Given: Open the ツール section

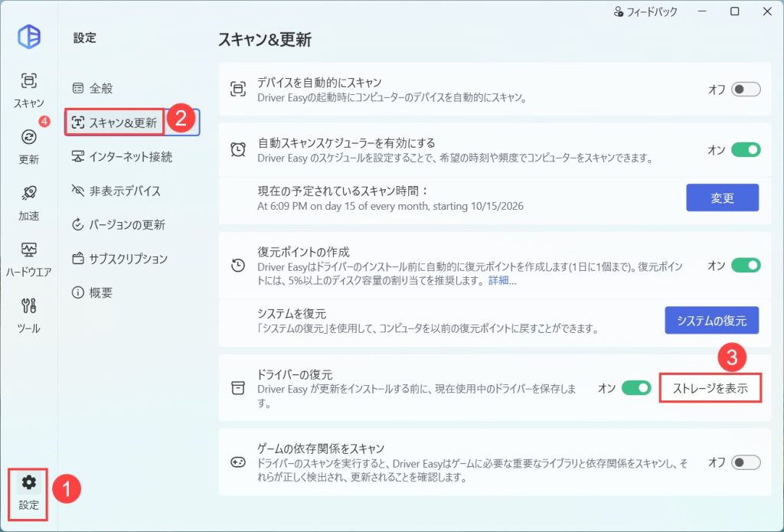Looking at the screenshot, I should coord(28,315).
